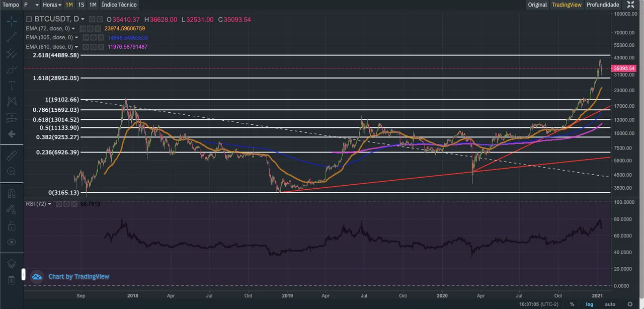Switch to the Profundidade depth tab
The width and height of the screenshot is (644, 309).
point(603,5)
